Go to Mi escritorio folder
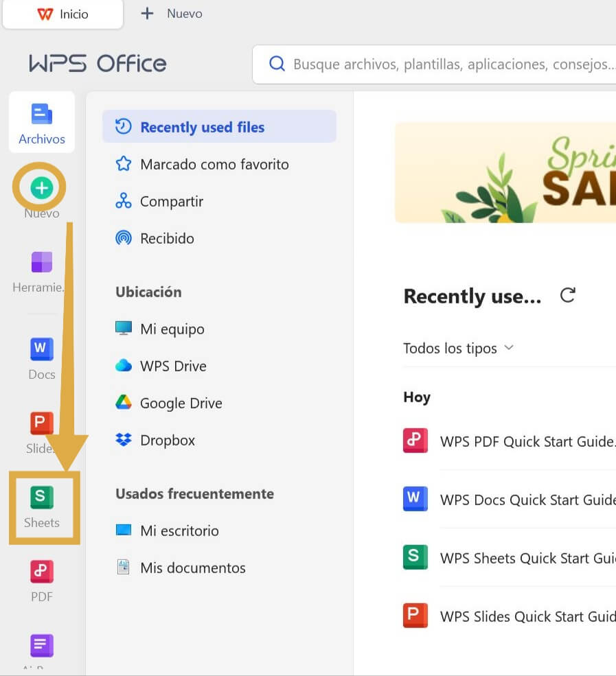This screenshot has width=616, height=676. (x=219, y=531)
